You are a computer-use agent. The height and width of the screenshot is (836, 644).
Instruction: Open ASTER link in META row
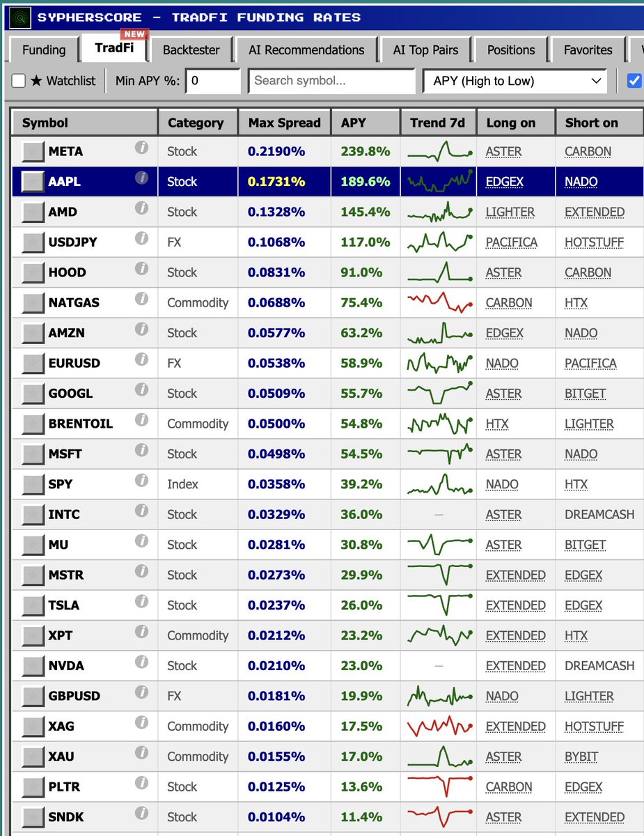503,151
